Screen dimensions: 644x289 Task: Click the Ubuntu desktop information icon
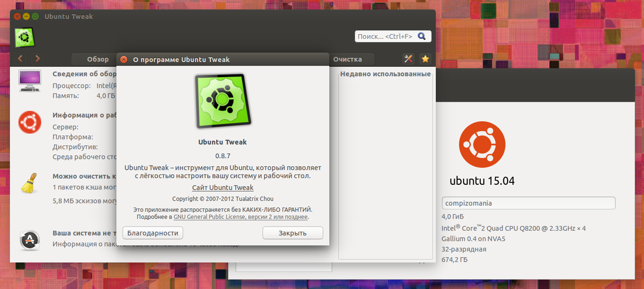point(30,122)
